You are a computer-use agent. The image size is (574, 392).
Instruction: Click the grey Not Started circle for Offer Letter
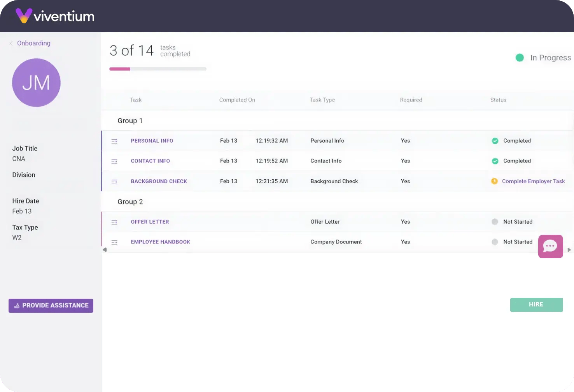[x=495, y=222]
